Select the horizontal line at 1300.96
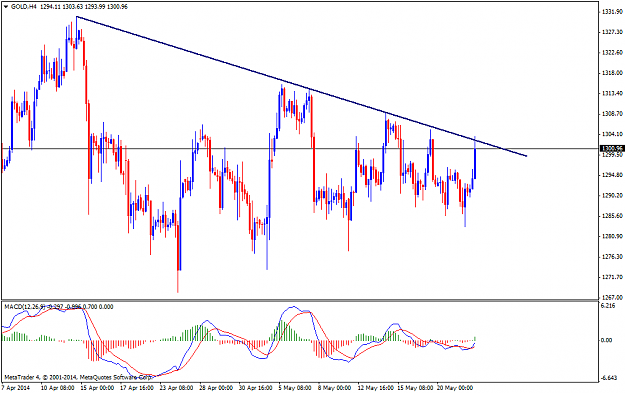 coord(300,149)
